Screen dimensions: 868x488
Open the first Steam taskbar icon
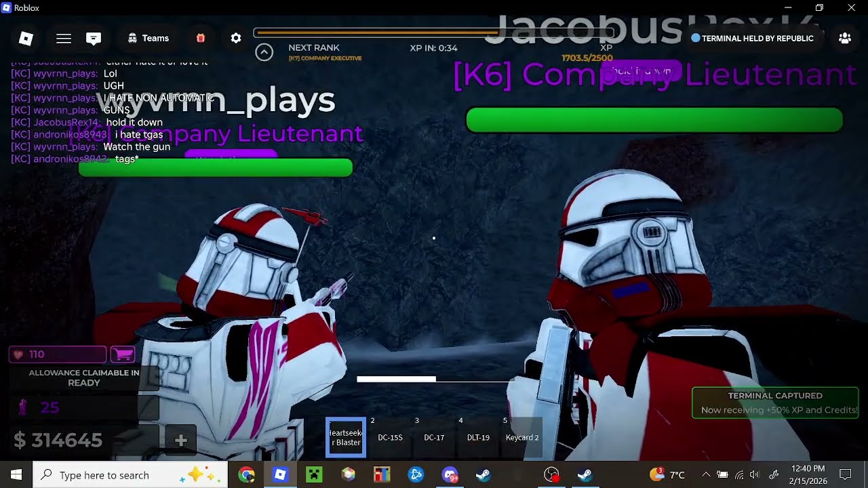[484, 475]
